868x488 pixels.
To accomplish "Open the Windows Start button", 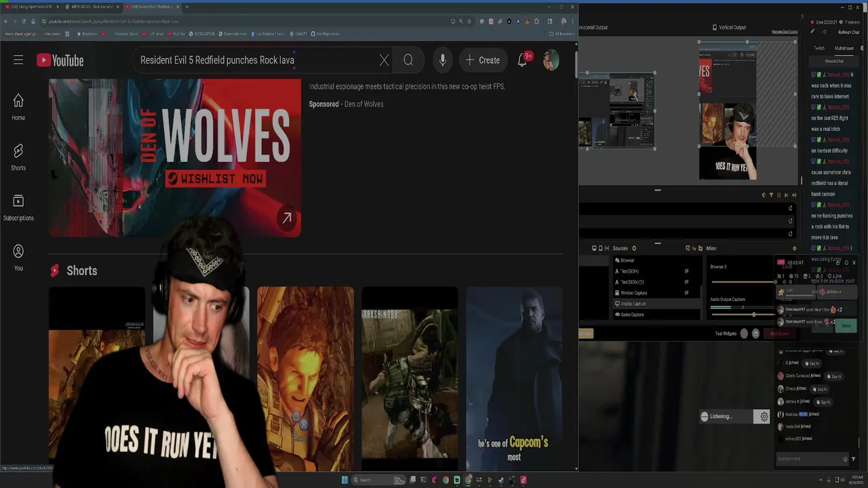I will tap(344, 480).
